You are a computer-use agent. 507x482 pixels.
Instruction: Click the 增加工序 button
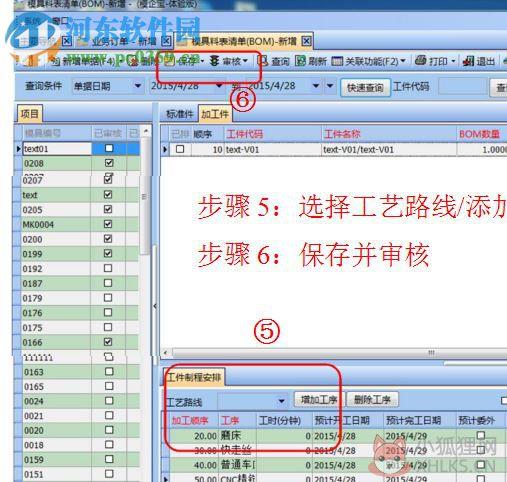tap(319, 399)
